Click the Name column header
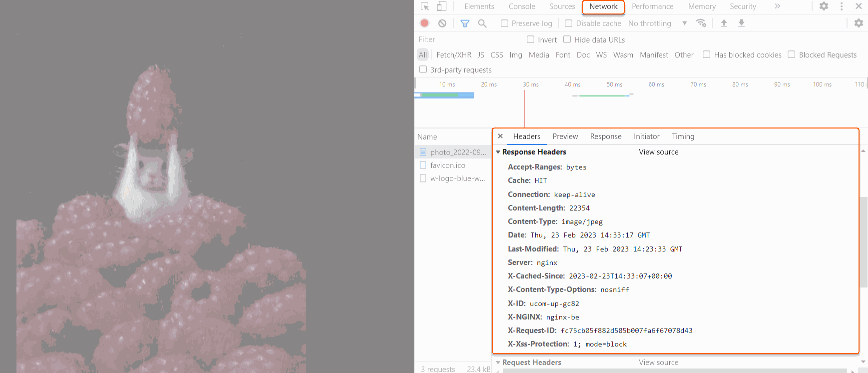 453,137
